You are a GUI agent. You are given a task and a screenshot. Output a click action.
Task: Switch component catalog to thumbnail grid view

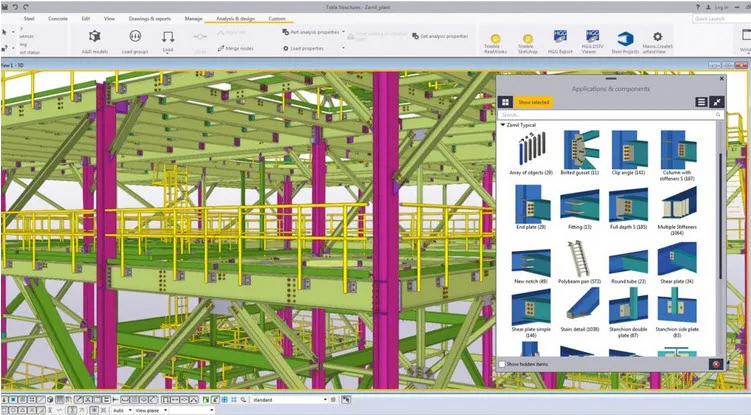505,102
